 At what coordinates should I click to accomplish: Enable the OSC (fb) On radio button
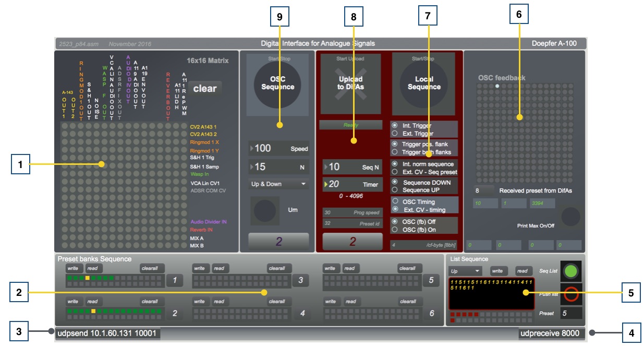pyautogui.click(x=395, y=229)
